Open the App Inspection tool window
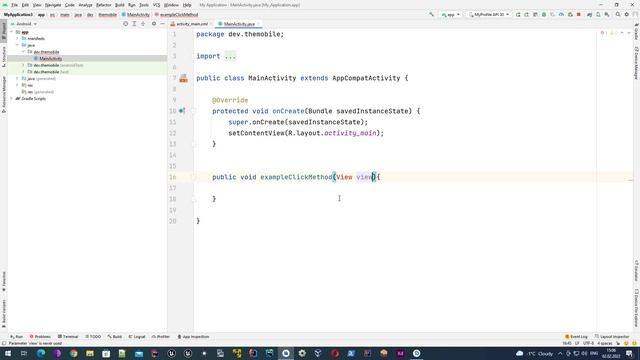This screenshot has height=360, width=640. tap(193, 337)
